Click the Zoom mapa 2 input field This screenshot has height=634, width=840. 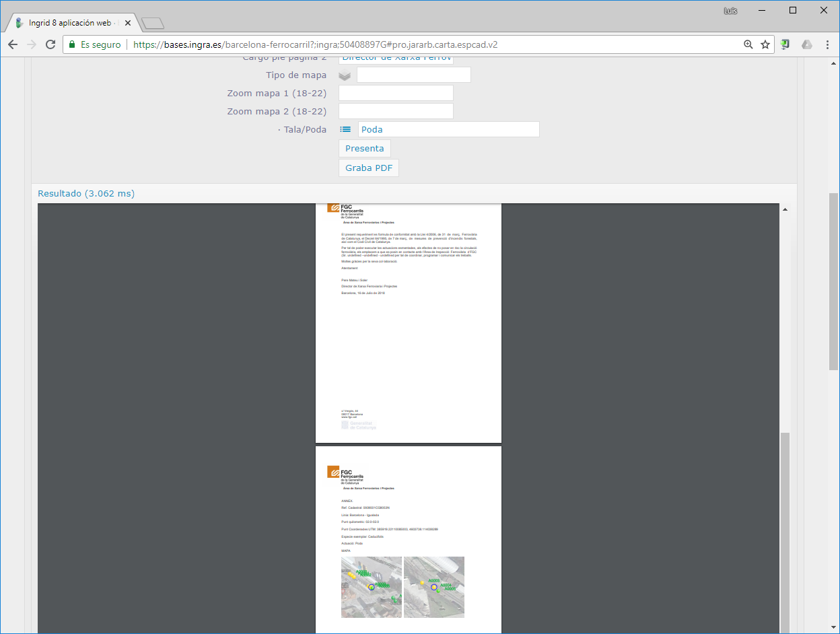coord(396,111)
